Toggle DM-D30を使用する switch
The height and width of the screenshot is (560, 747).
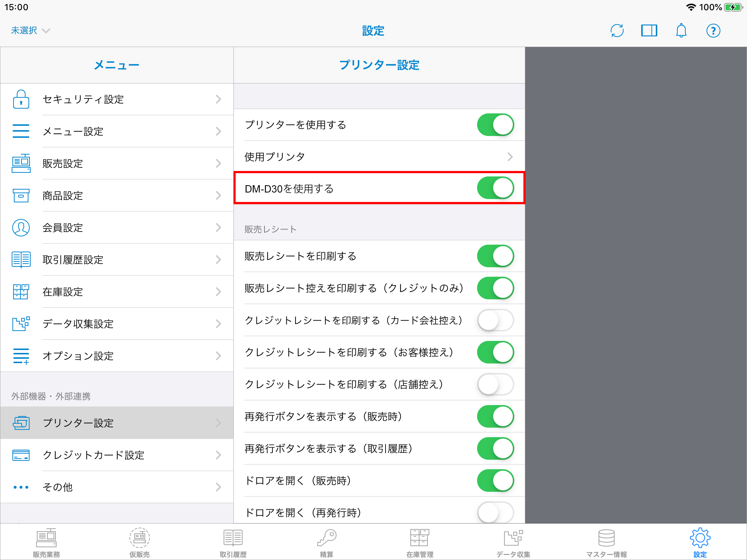coord(496,188)
